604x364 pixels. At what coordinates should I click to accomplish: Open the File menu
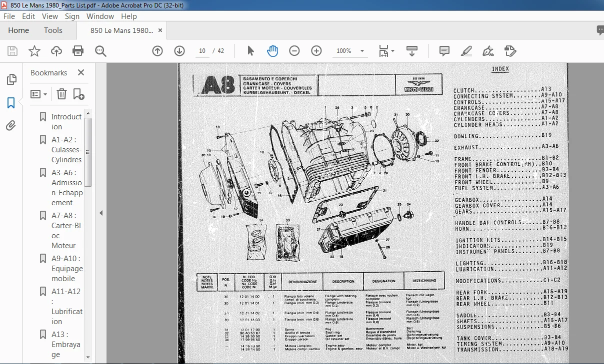click(x=9, y=16)
